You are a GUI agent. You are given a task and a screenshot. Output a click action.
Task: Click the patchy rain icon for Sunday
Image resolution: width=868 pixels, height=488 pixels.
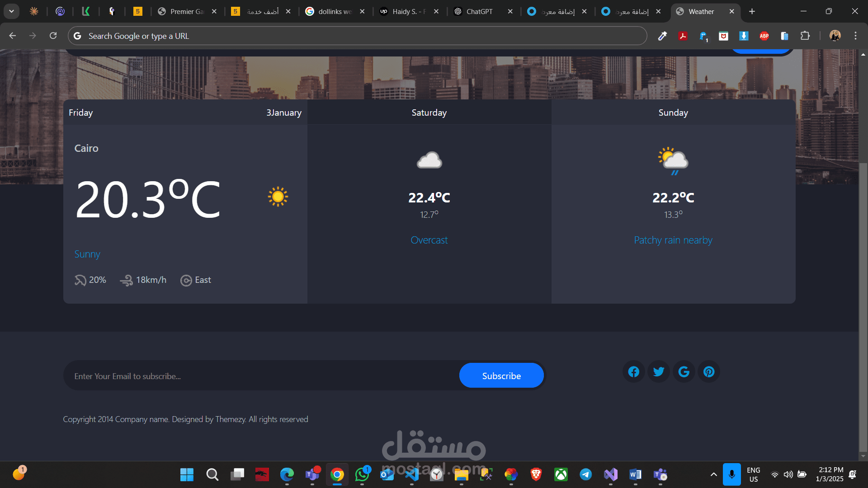click(673, 161)
